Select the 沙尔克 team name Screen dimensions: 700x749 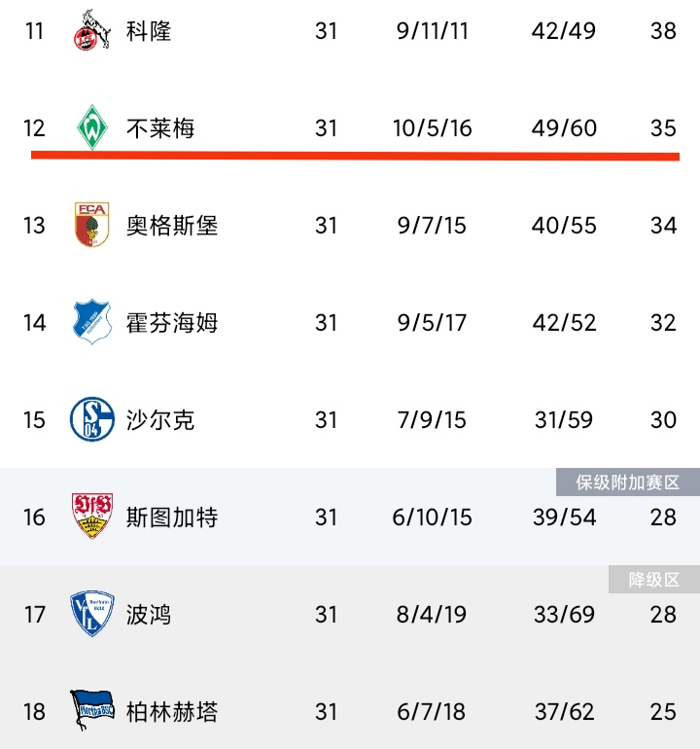click(160, 420)
